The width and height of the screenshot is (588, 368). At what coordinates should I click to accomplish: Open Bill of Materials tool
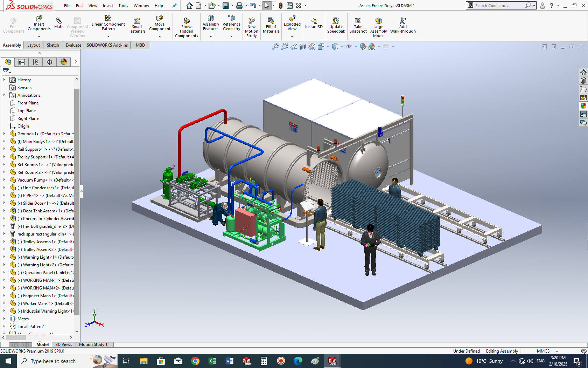271,25
